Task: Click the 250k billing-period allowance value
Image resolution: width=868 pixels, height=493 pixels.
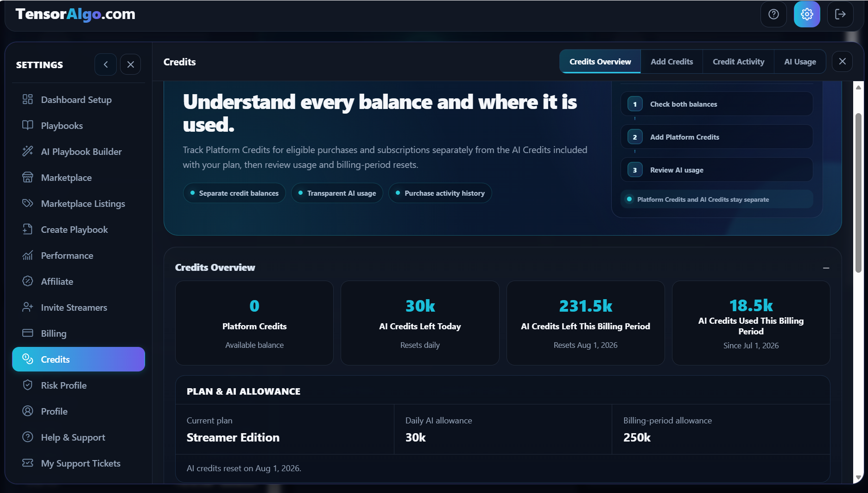Action: [x=637, y=437]
